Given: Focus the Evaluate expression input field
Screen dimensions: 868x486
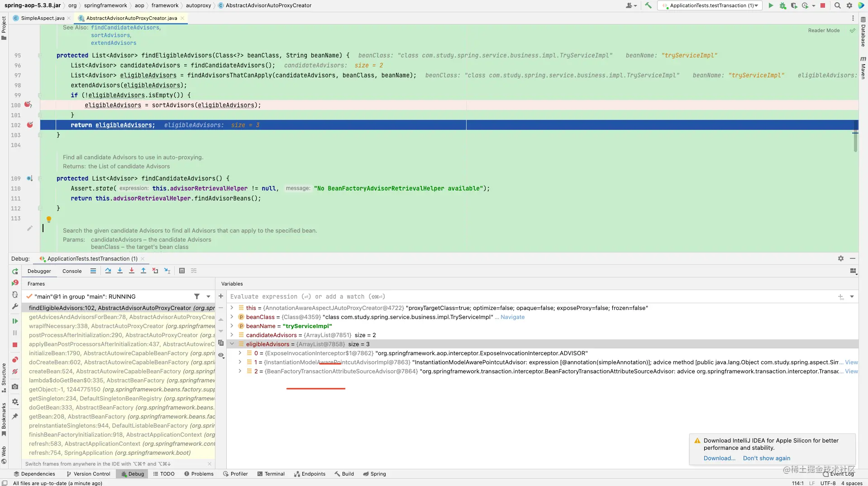Looking at the screenshot, I should [x=529, y=296].
